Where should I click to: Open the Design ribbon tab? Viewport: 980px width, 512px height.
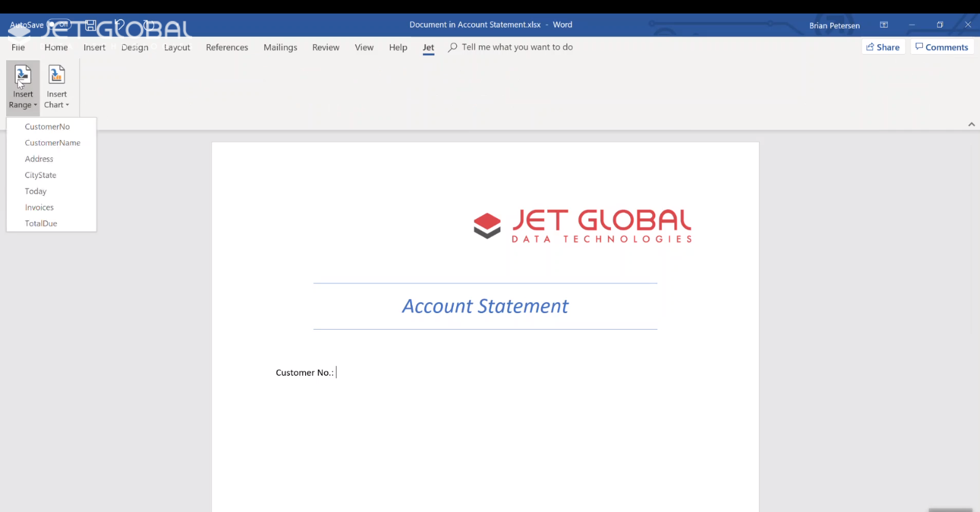134,47
